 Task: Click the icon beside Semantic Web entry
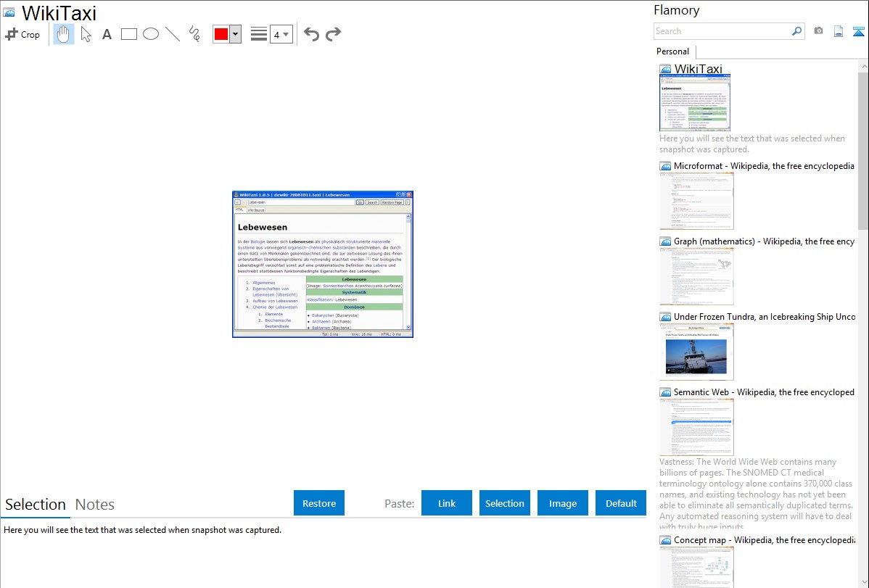(x=665, y=392)
